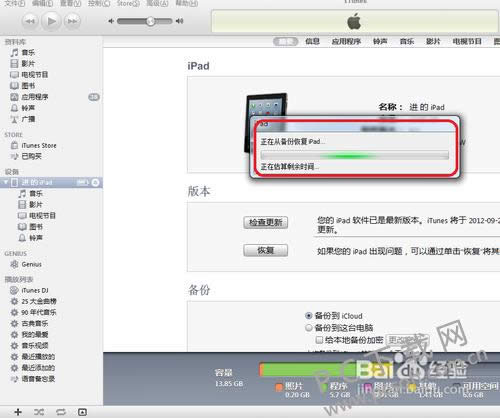The width and height of the screenshot is (500, 418).
Task: Open the 最近添加的 smart playlist
Action: tap(38, 368)
